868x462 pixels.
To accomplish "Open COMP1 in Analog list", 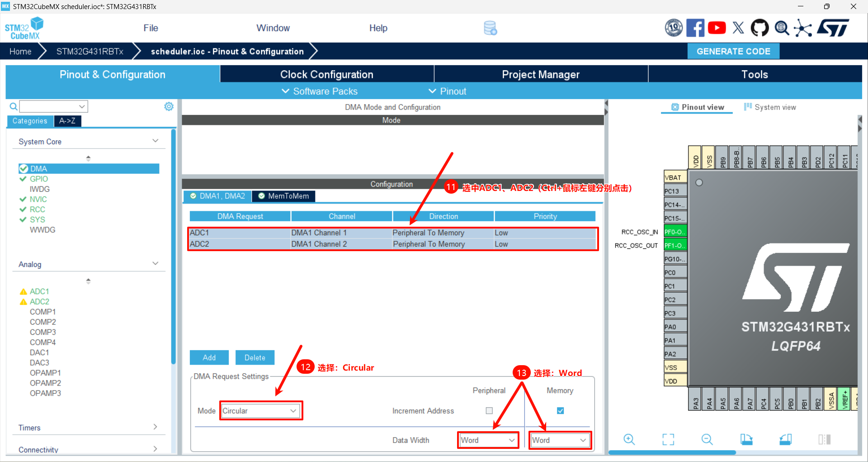I will 43,312.
